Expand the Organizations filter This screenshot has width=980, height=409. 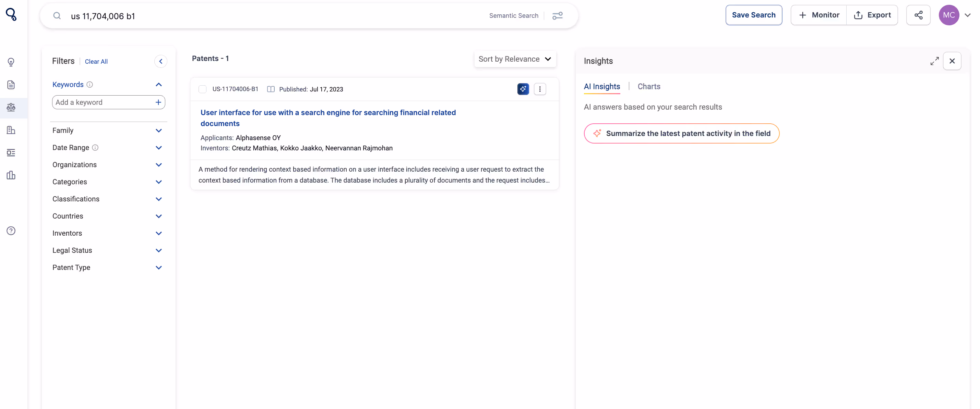click(x=159, y=164)
